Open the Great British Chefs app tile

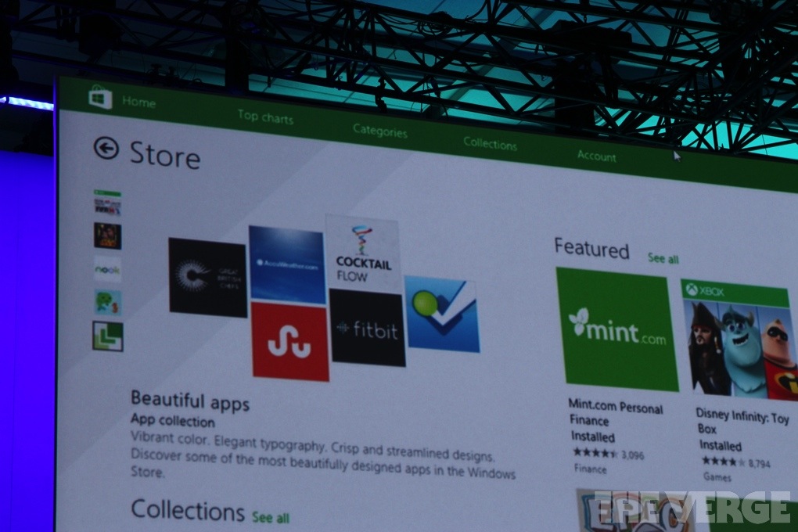[207, 277]
